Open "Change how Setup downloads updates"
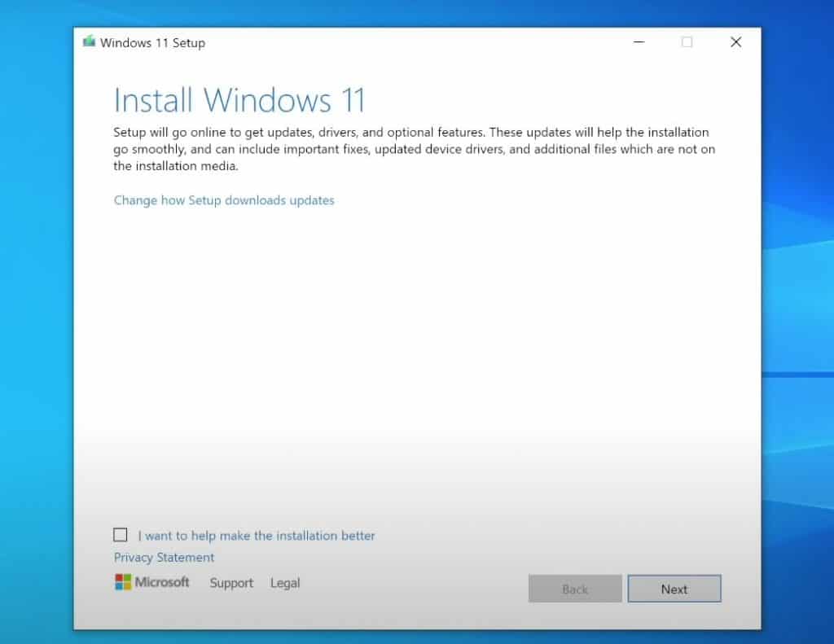This screenshot has width=834, height=644. [223, 200]
